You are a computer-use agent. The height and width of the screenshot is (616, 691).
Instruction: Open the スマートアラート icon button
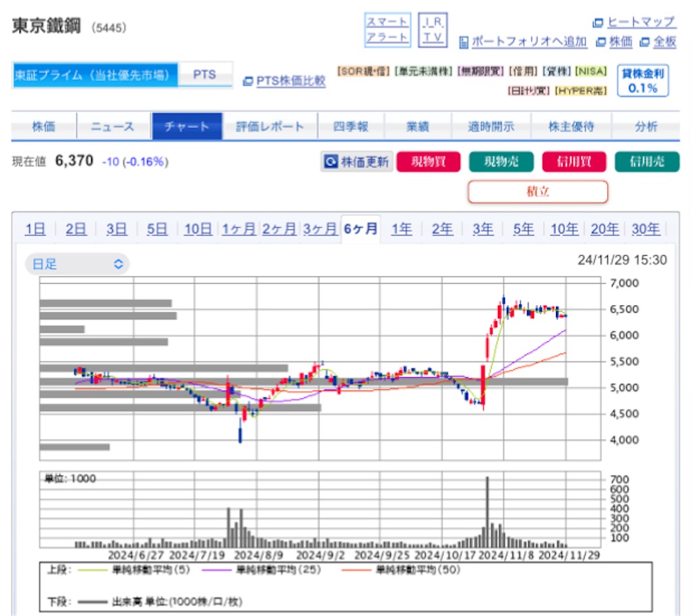pos(387,30)
